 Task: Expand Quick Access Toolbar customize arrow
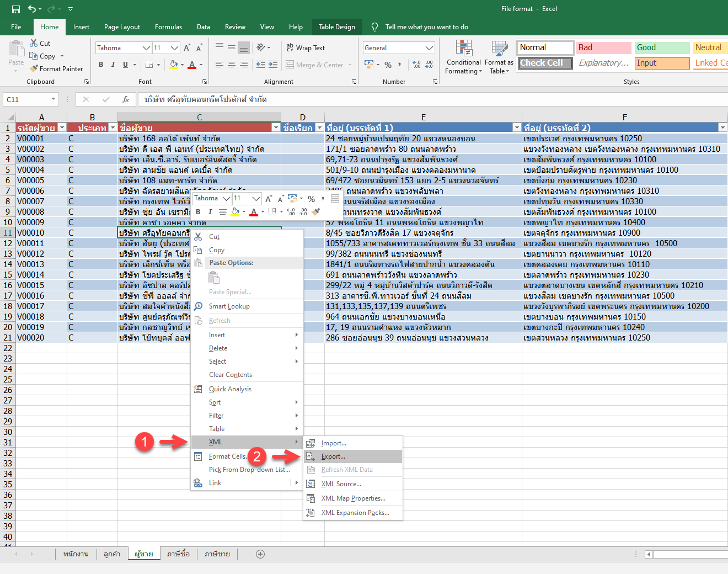tap(71, 9)
